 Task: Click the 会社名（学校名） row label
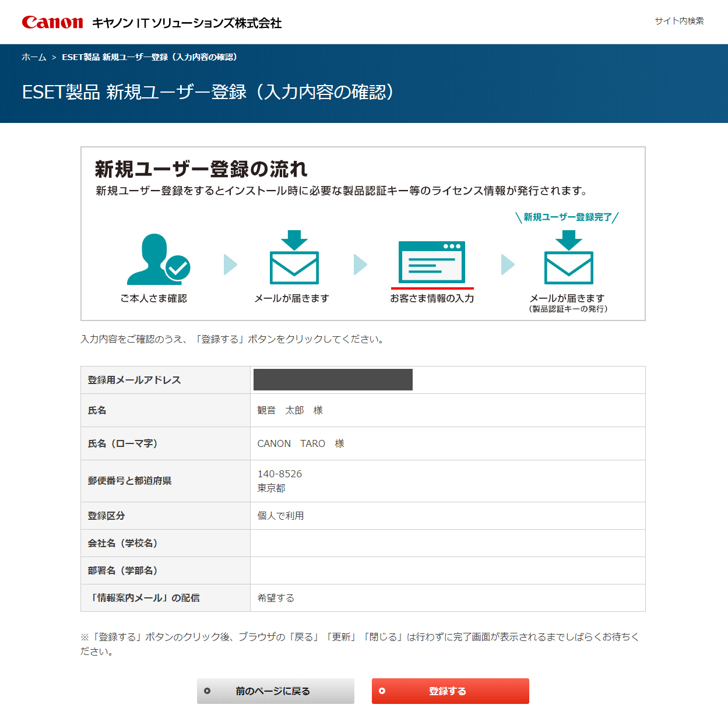click(122, 543)
